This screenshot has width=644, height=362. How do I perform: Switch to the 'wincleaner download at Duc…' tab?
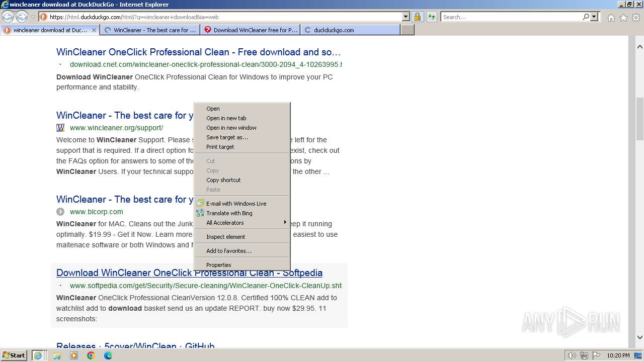coord(50,30)
